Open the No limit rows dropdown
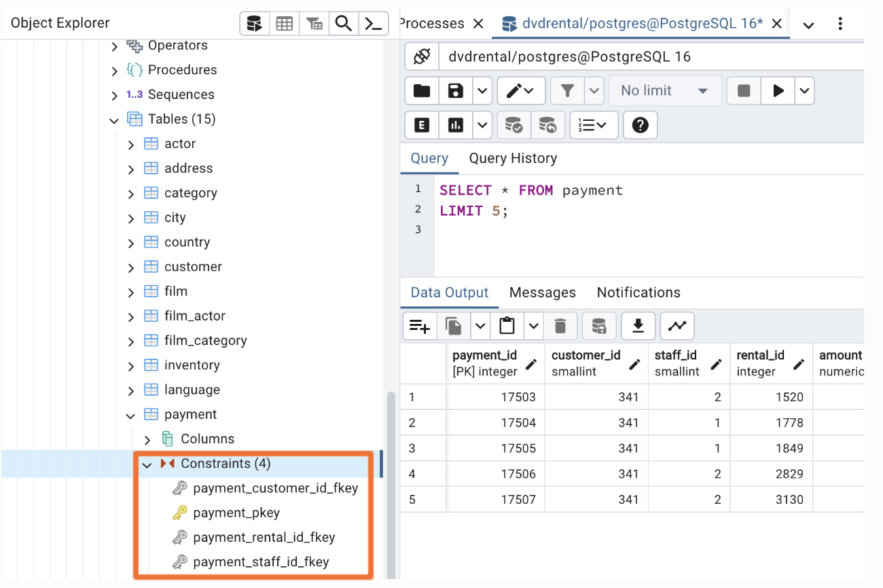Viewport: 883px width, 588px height. (x=665, y=91)
